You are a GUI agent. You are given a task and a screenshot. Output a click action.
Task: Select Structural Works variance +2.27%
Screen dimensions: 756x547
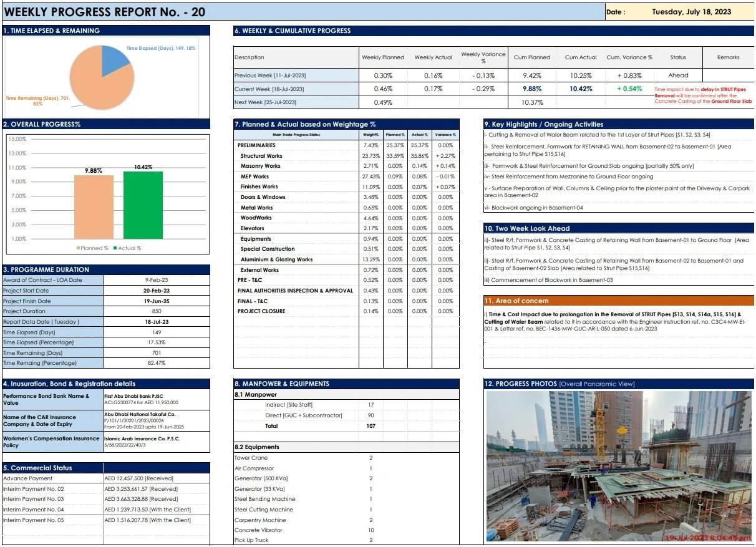[x=445, y=156]
